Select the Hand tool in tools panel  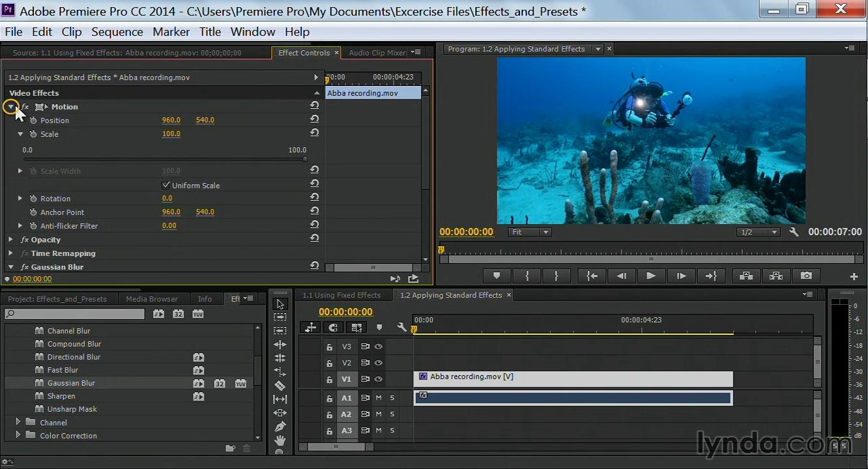tap(280, 440)
